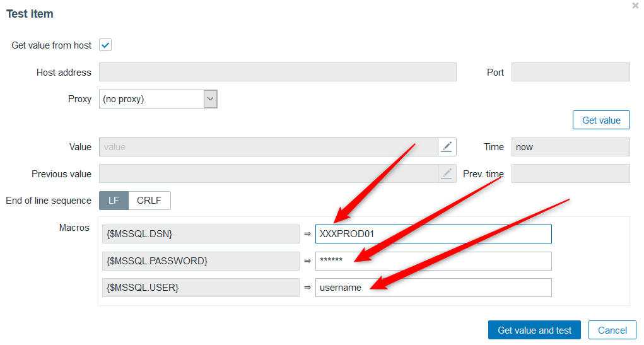Click the Time field showing now
Image resolution: width=644 pixels, height=345 pixels.
click(x=570, y=147)
